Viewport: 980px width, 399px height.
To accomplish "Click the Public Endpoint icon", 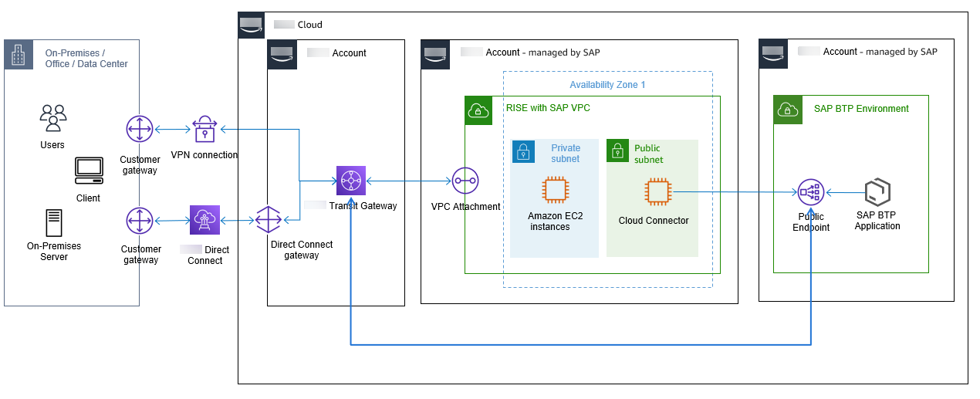I will click(811, 191).
